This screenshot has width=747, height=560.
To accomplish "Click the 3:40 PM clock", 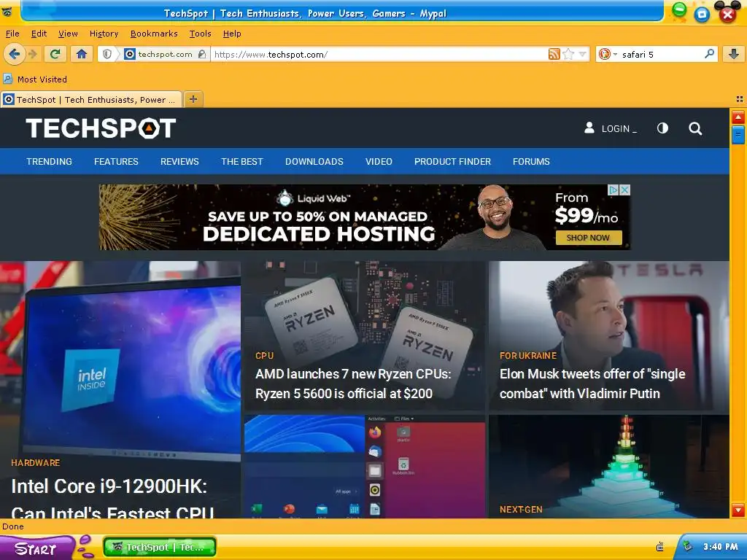I will [x=720, y=547].
